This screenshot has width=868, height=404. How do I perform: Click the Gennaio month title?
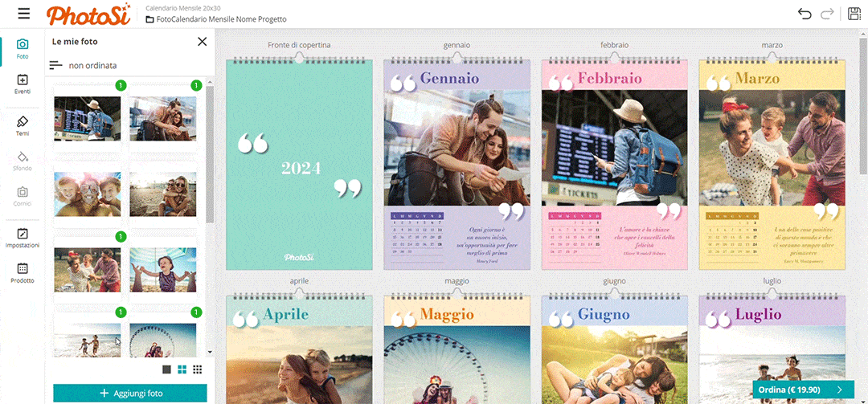[x=449, y=79]
